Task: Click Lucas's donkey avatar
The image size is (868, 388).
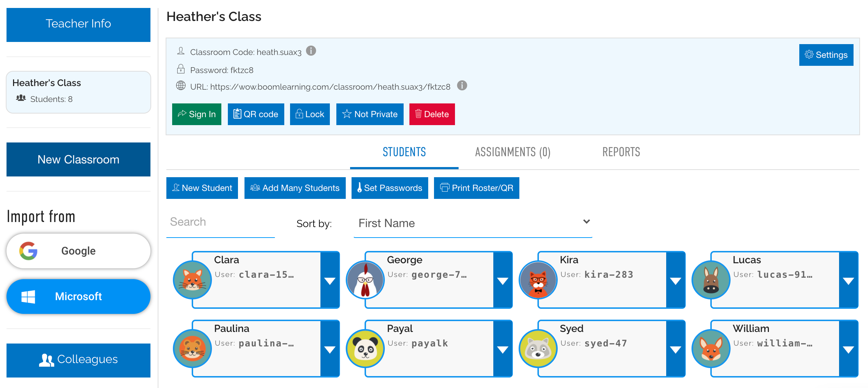Action: pyautogui.click(x=711, y=280)
